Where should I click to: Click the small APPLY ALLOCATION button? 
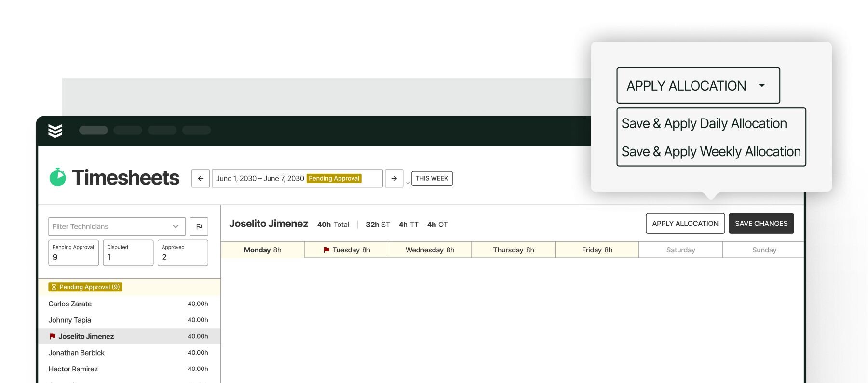tap(685, 224)
